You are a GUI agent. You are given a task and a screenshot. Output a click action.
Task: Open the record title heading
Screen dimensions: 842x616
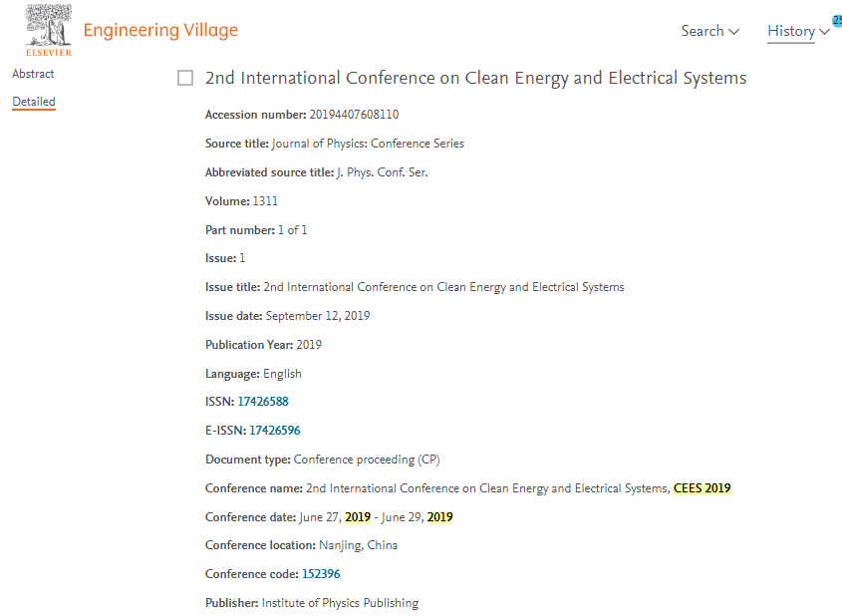coord(475,78)
